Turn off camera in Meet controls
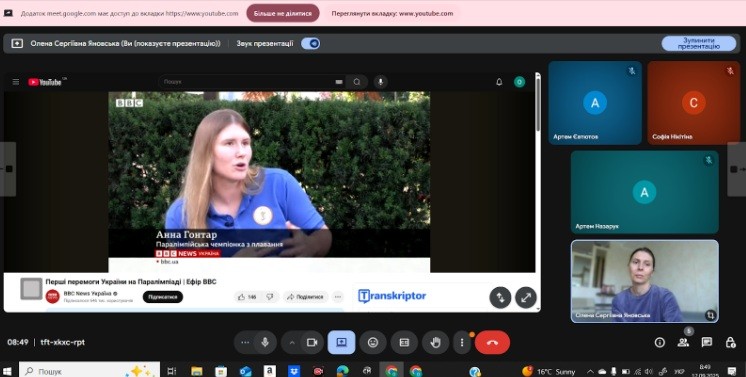 point(312,342)
